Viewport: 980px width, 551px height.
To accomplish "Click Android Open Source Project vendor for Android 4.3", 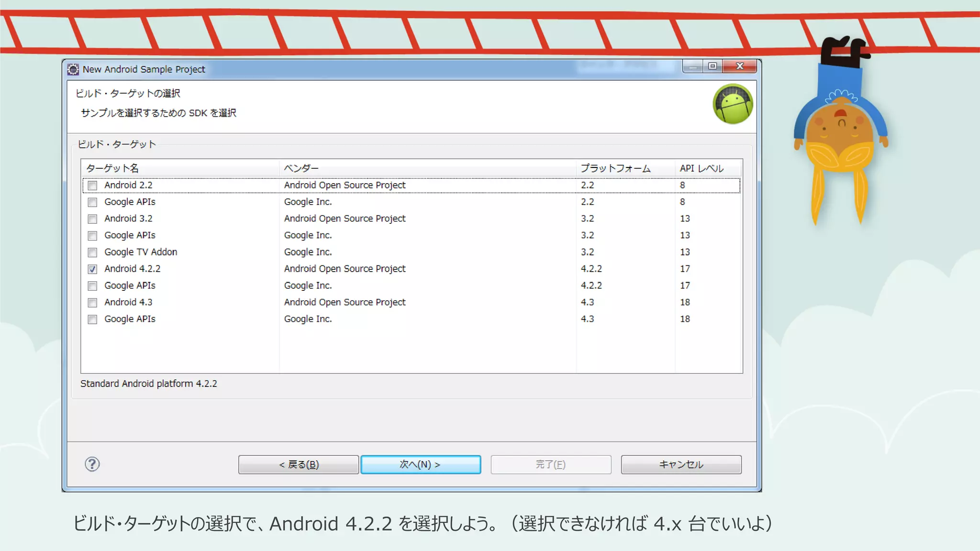I will pyautogui.click(x=345, y=302).
